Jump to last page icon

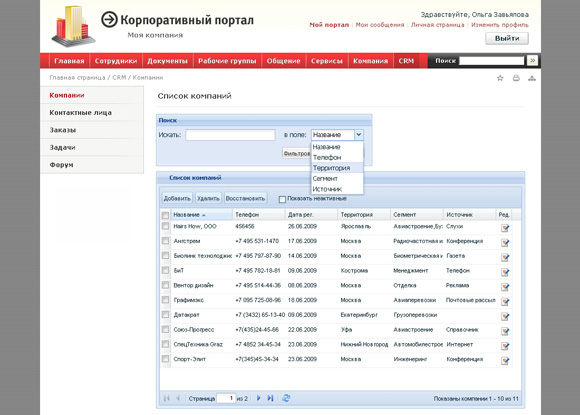coord(270,398)
